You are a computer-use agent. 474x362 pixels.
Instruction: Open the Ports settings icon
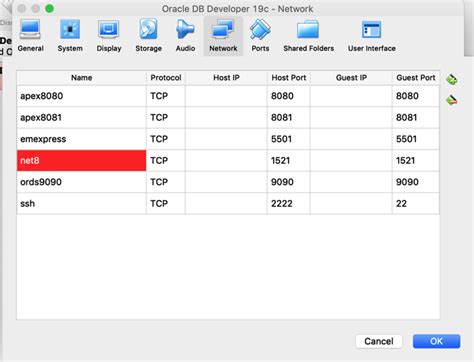(260, 36)
